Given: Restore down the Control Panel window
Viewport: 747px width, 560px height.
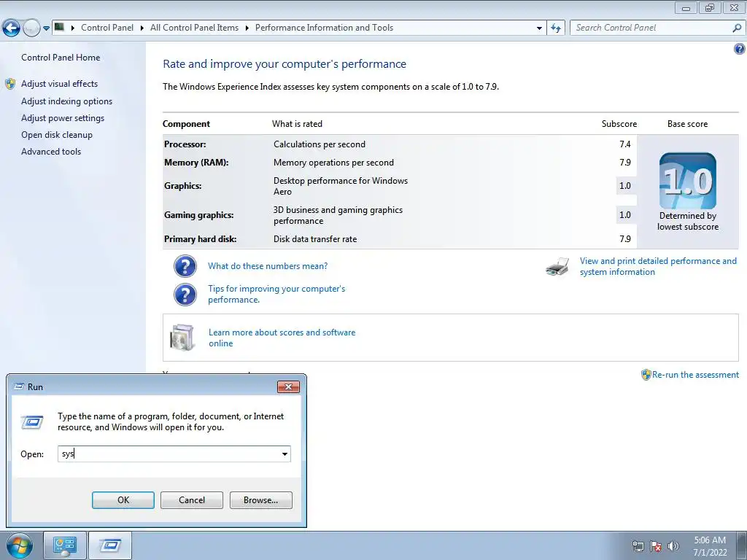Looking at the screenshot, I should [710, 7].
